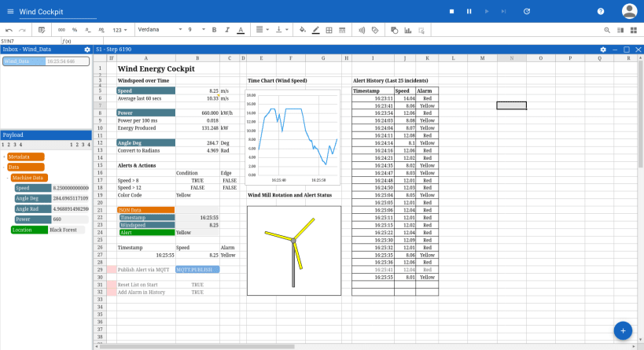Screen dimensions: 644x350
Task: Open the hamburger main menu
Action: tap(10, 12)
